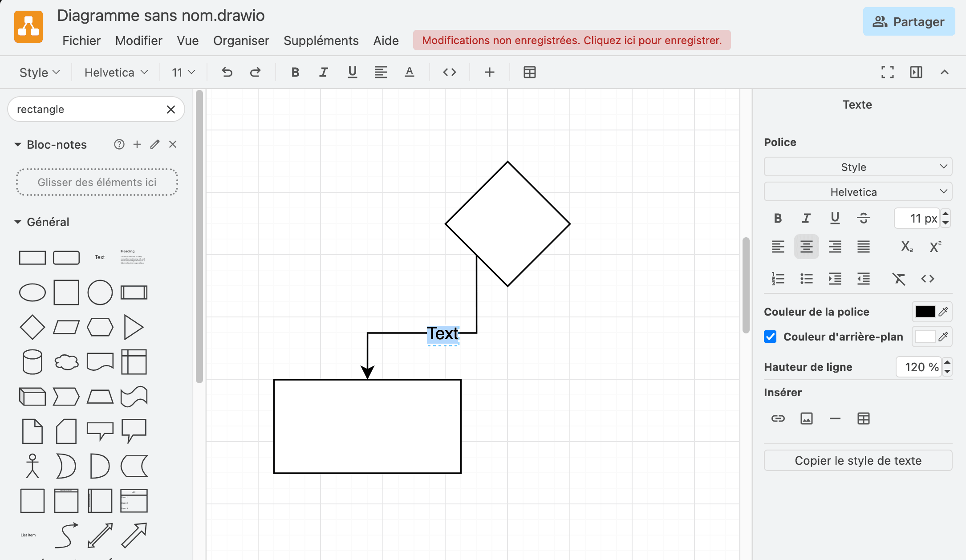This screenshot has width=966, height=560.
Task: Insert table from top toolbar
Action: pyautogui.click(x=529, y=72)
